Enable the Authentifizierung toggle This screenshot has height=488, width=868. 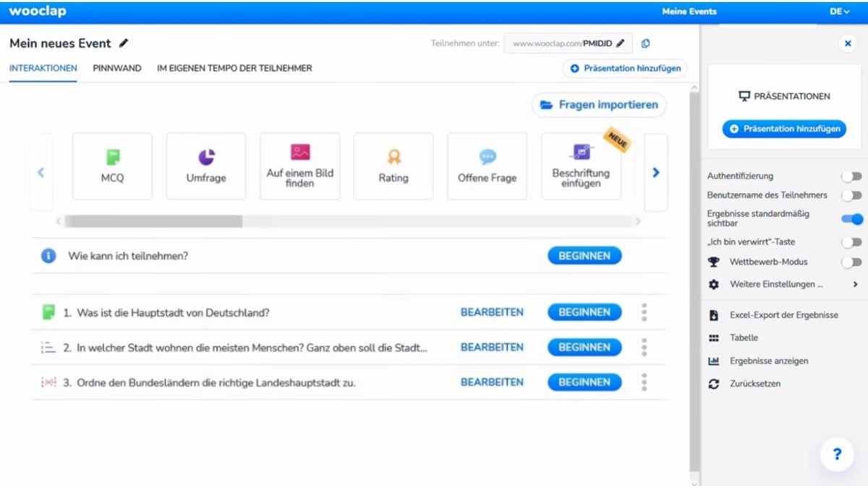click(x=851, y=176)
